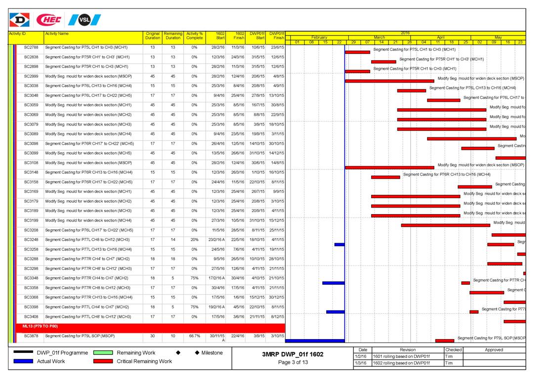
Task: Click the blue actual work bar in row SC3248
Action: pos(340,244)
